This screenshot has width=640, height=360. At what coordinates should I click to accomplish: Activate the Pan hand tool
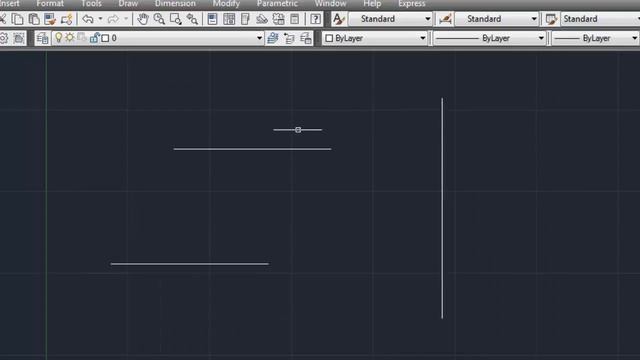point(142,19)
